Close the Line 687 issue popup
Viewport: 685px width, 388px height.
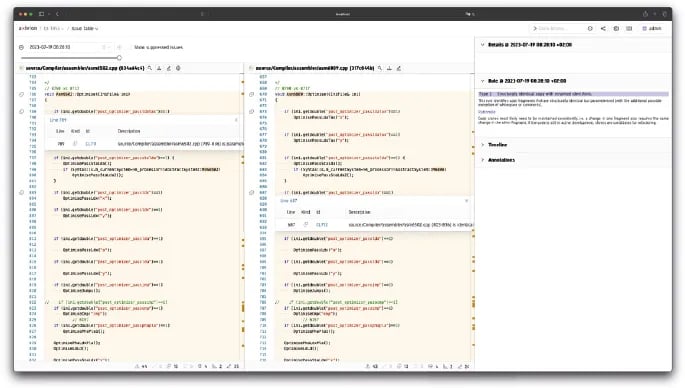(x=467, y=201)
